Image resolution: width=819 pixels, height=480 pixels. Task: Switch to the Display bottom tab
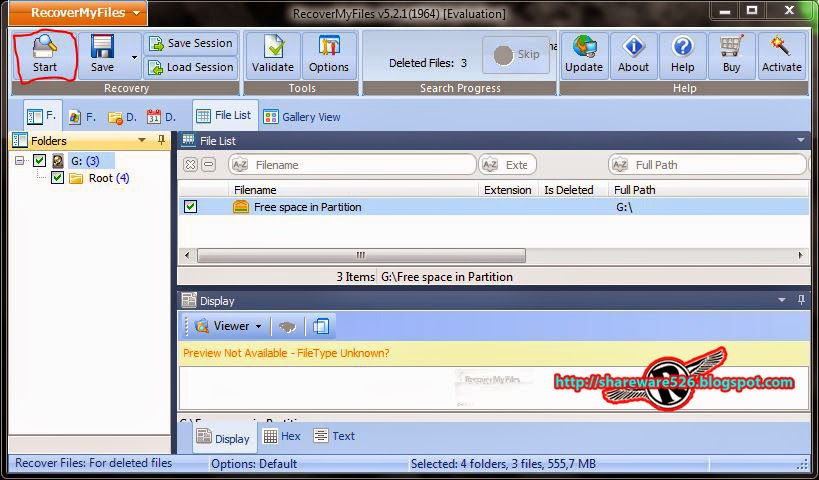[x=224, y=438]
